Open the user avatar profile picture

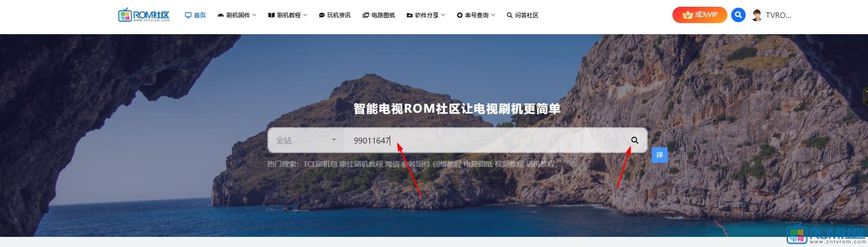(757, 15)
